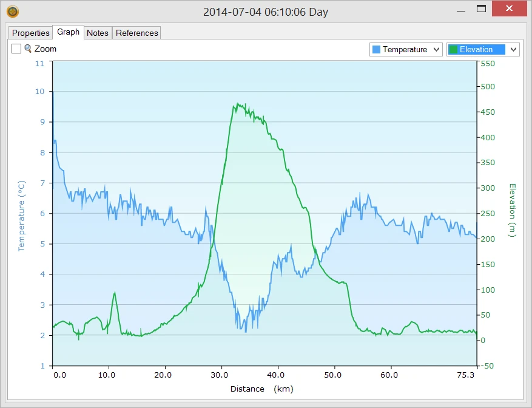The image size is (532, 408).
Task: Enable the Zoom checkbox
Action: (x=16, y=49)
